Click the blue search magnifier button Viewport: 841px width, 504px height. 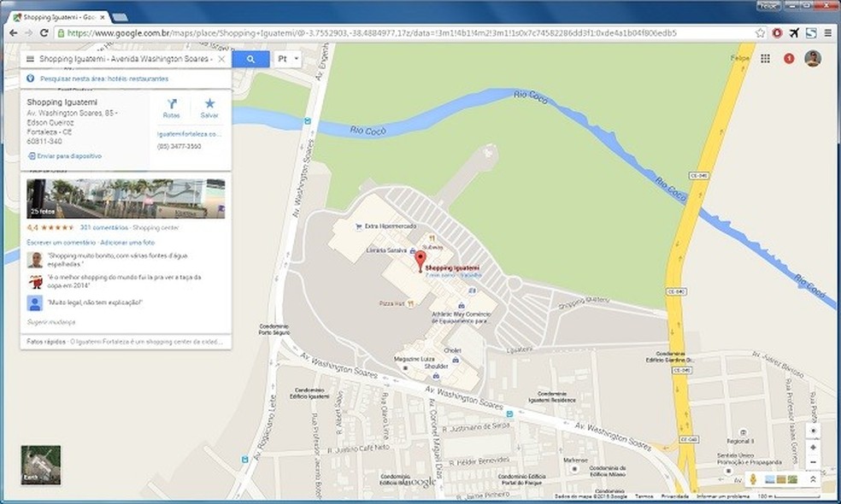tap(250, 59)
